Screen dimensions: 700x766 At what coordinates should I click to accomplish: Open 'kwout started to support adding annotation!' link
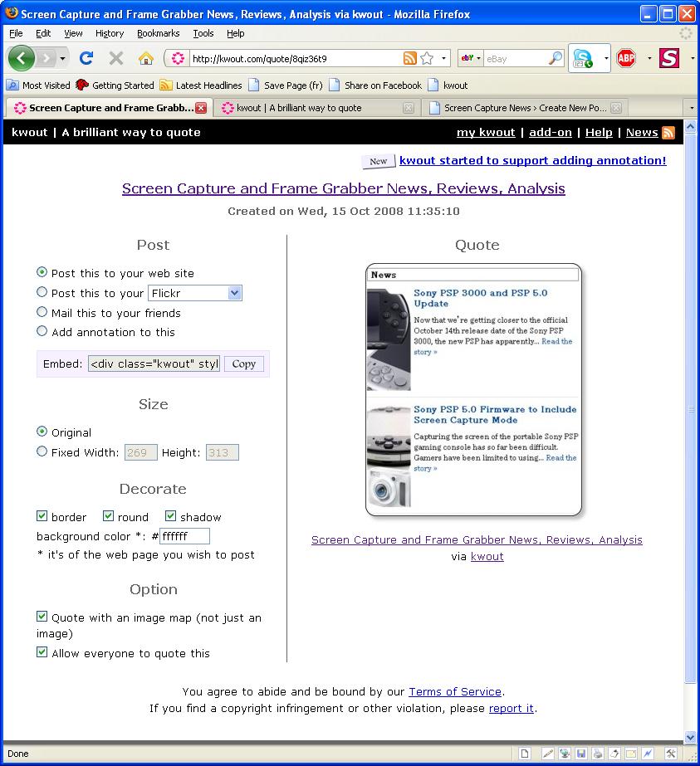pyautogui.click(x=533, y=161)
